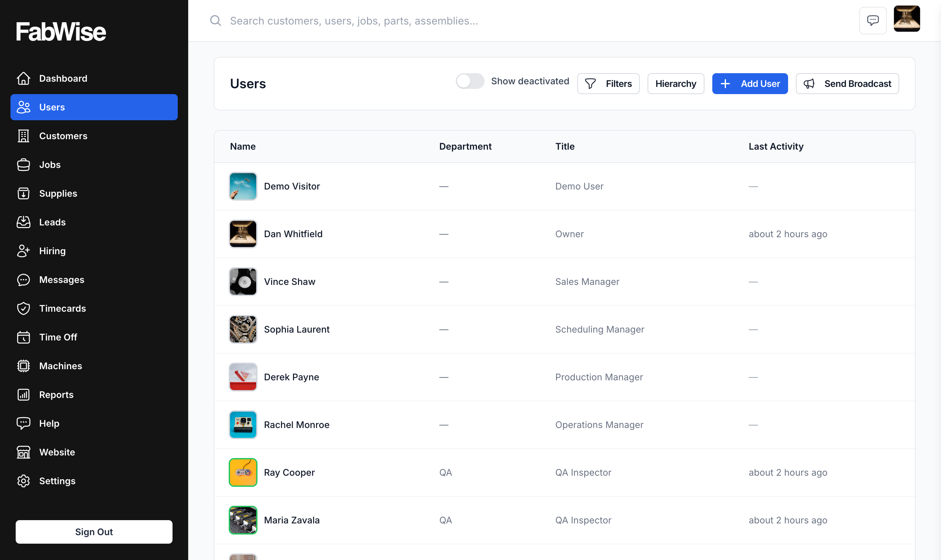Click the Settings gear icon
Screen dimensions: 941x560
coord(24,481)
